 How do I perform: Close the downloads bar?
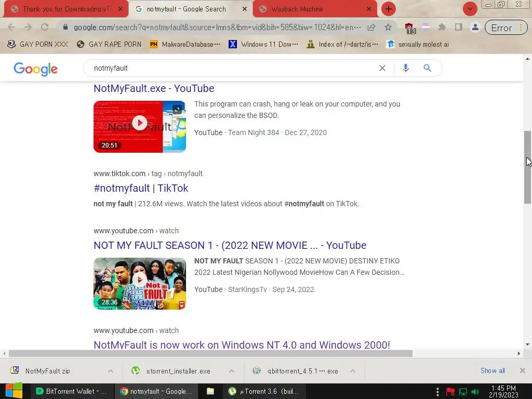pyautogui.click(x=523, y=370)
